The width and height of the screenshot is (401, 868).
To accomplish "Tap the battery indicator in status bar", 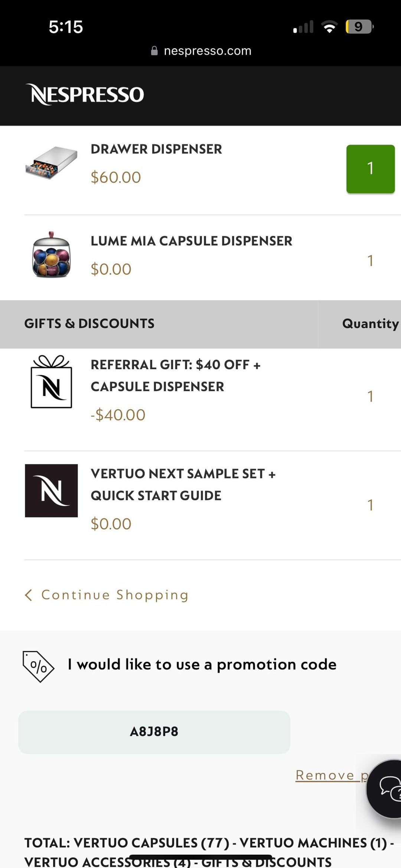I will [x=359, y=27].
